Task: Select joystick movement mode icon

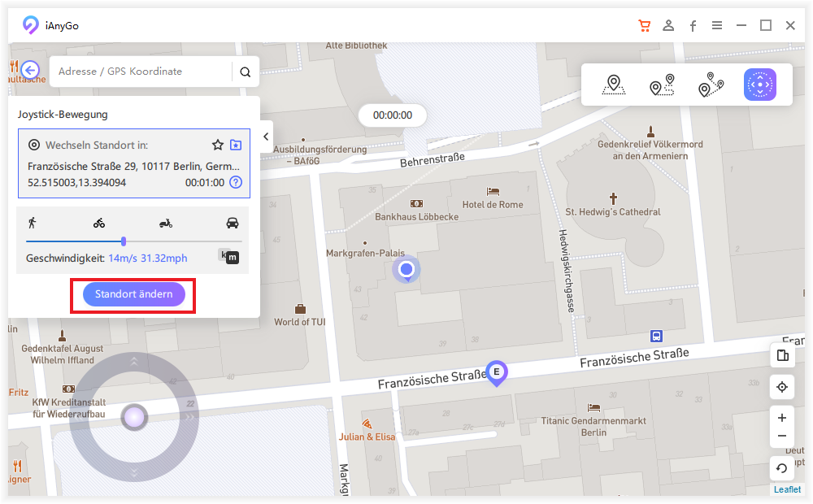Action: click(759, 85)
